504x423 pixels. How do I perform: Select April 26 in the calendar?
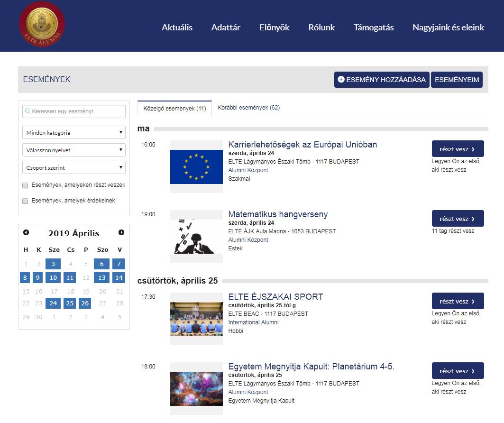pyautogui.click(x=85, y=303)
